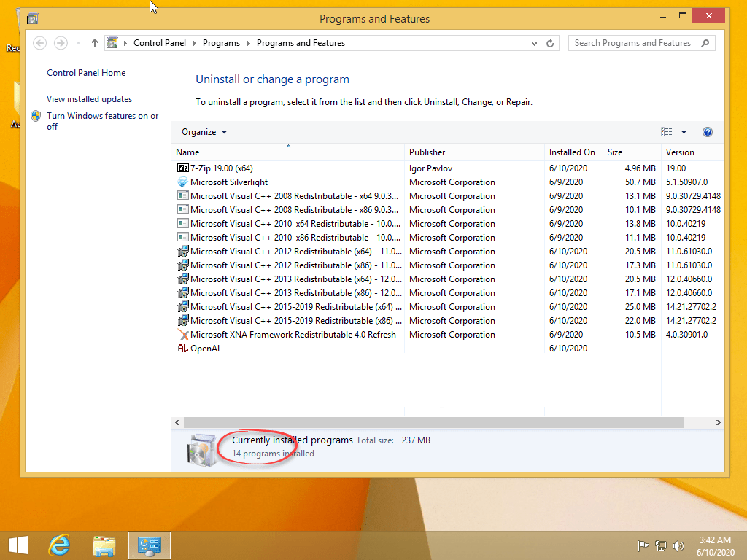Open Help with the question mark icon

pos(708,132)
